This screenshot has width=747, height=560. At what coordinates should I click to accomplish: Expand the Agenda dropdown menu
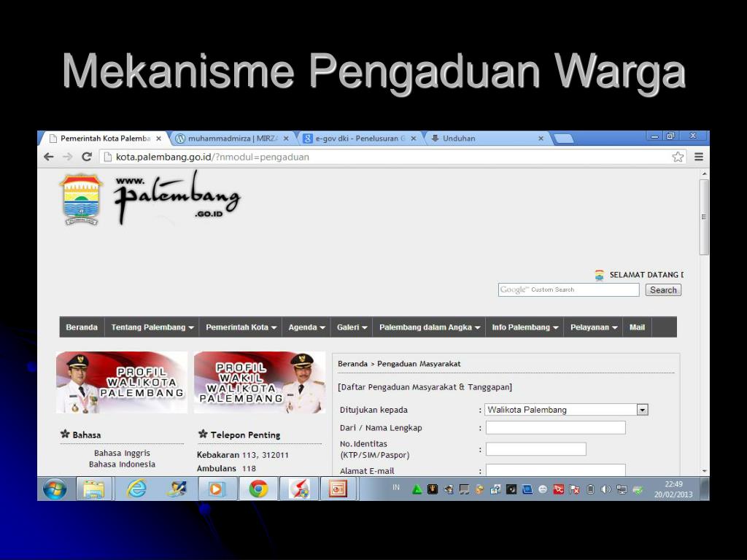pyautogui.click(x=307, y=327)
